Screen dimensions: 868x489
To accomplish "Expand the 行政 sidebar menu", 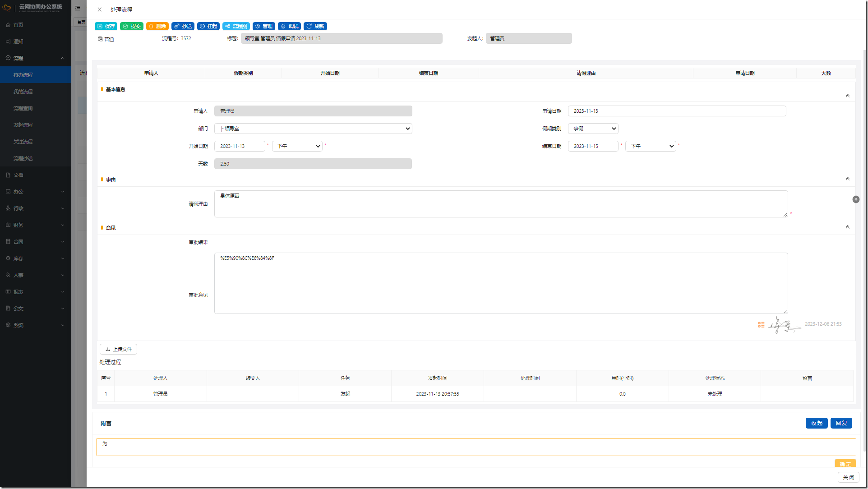I will point(36,208).
